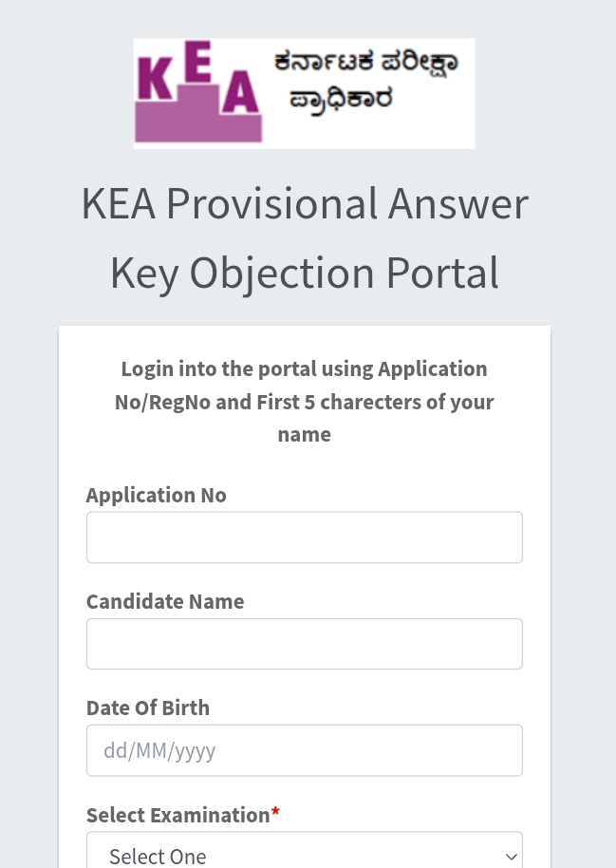
Task: Click the Kannada text in the logo
Action: pyautogui.click(x=364, y=80)
